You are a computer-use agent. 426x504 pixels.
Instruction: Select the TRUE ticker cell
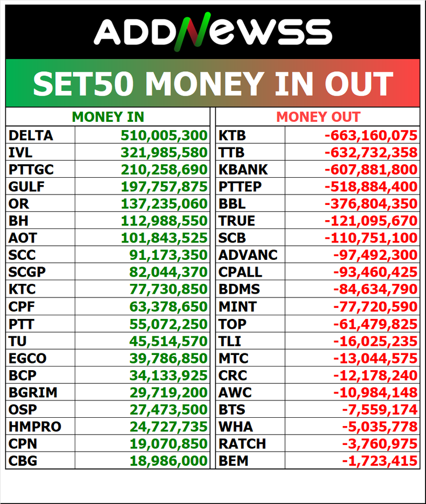237,221
